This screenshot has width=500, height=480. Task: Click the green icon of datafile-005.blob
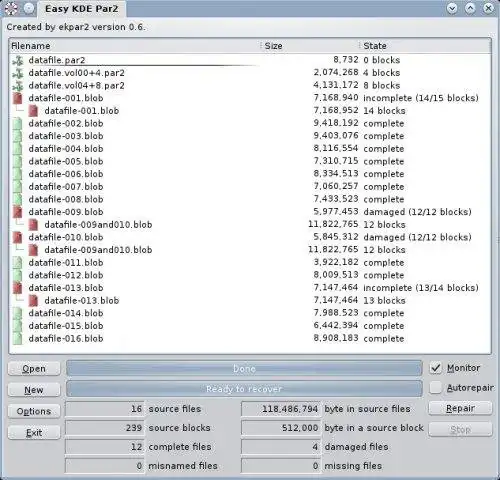tap(18, 162)
